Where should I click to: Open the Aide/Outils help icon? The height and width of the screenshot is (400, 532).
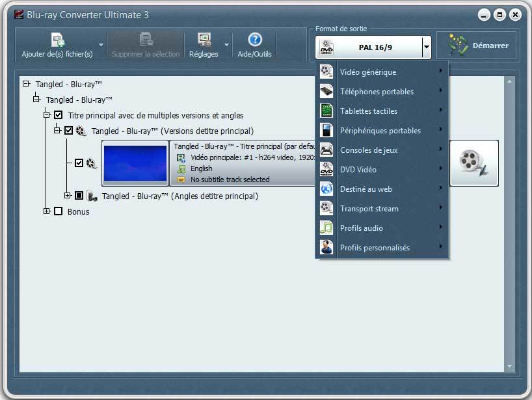point(255,40)
